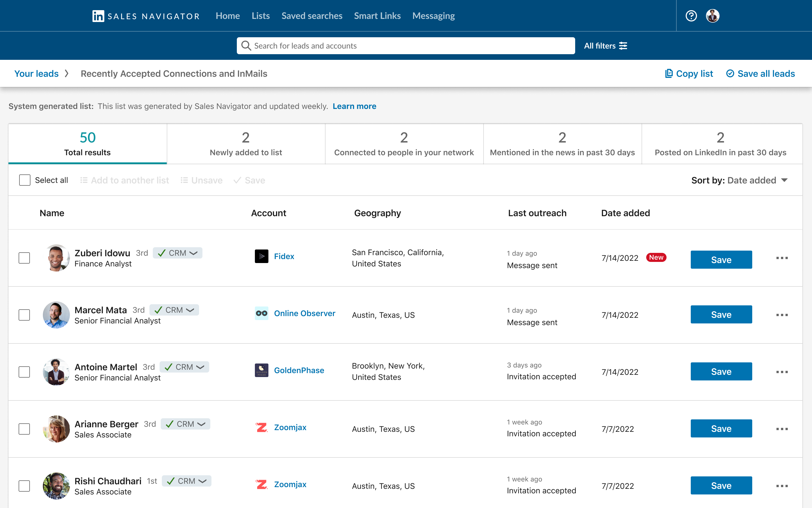Open Rishi Chaudhari's name link

[108, 481]
